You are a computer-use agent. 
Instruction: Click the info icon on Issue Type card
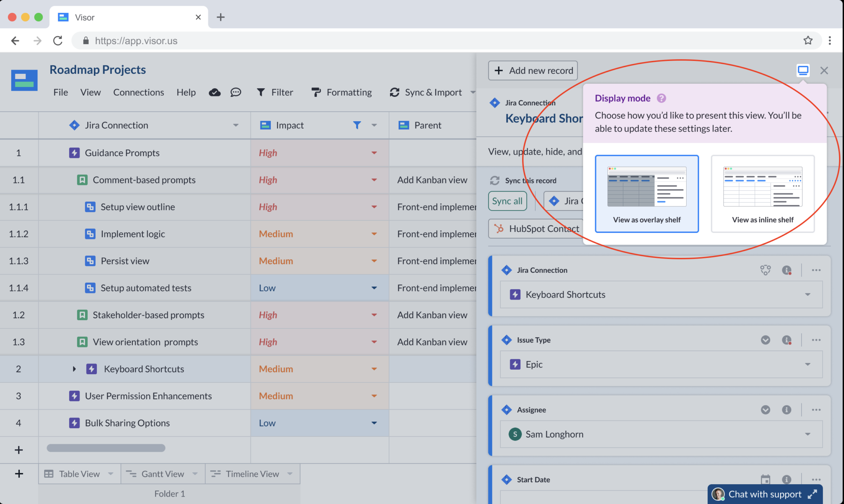(786, 340)
